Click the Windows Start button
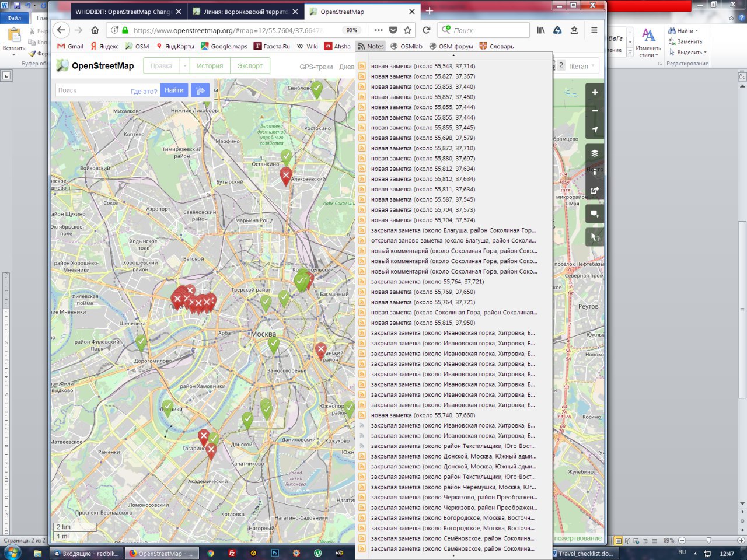Screen dimensions: 747x560 [12, 552]
